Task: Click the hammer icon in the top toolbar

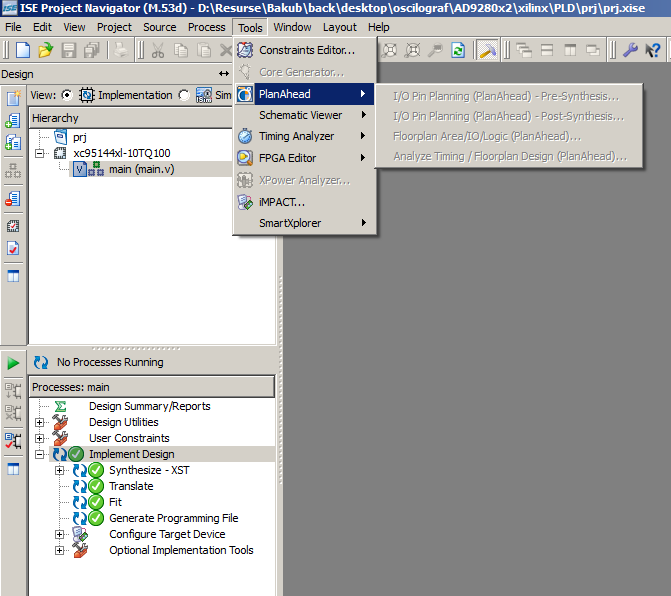Action: pyautogui.click(x=487, y=50)
